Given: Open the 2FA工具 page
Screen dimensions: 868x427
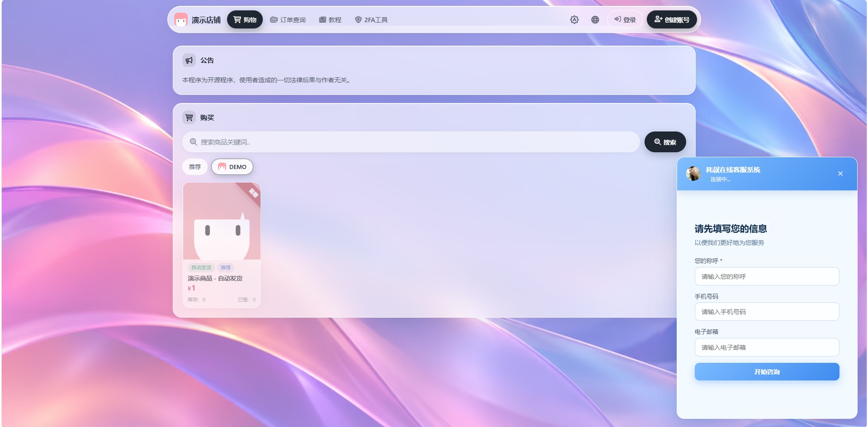Looking at the screenshot, I should 371,20.
